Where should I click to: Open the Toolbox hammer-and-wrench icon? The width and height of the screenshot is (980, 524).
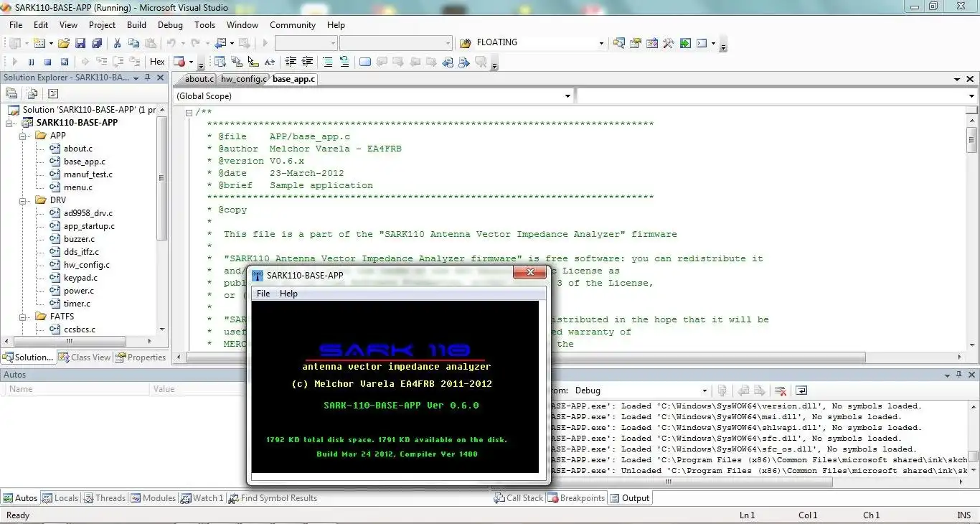coord(668,43)
